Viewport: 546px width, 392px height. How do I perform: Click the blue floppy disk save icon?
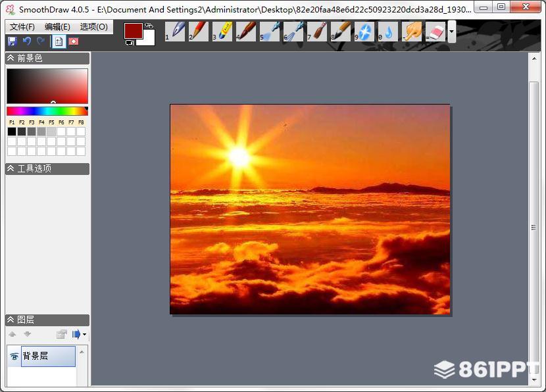click(x=12, y=41)
